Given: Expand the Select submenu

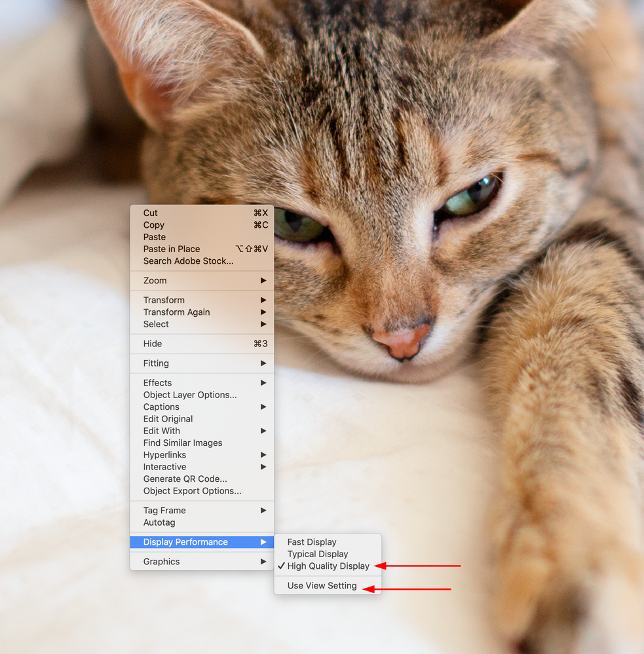Looking at the screenshot, I should coord(202,324).
